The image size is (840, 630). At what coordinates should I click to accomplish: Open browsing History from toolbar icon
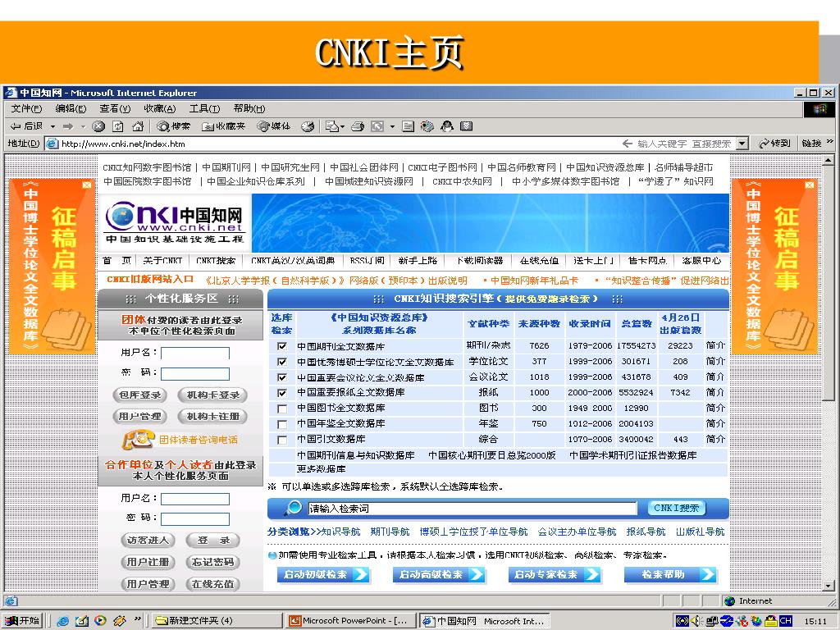pyautogui.click(x=308, y=126)
